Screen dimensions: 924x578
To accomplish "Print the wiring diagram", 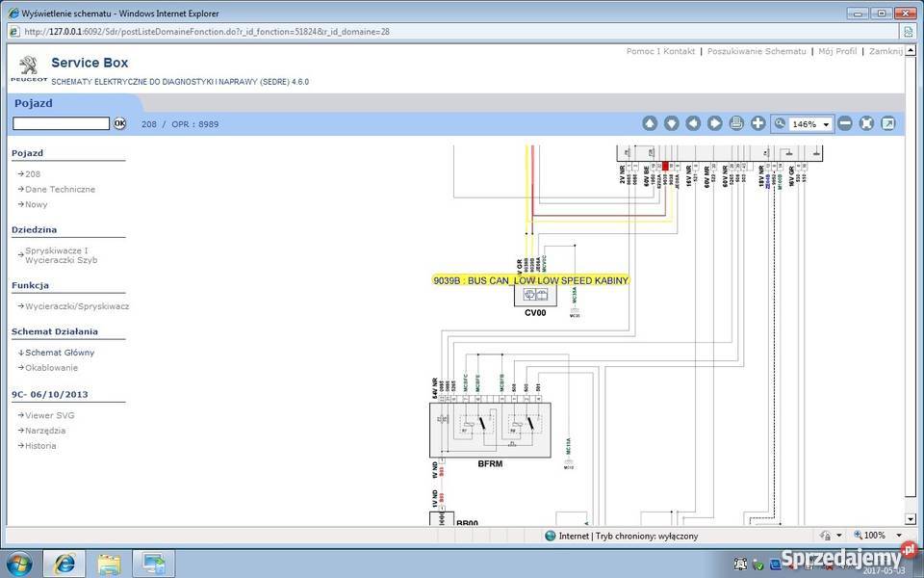I will pos(736,123).
